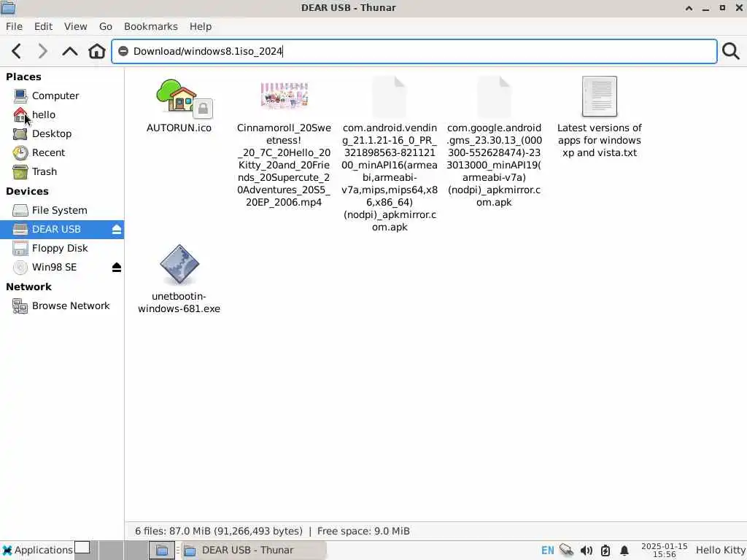Shade the window with the up-arrow button
Screen dimensions: 747x560
(x=689, y=8)
